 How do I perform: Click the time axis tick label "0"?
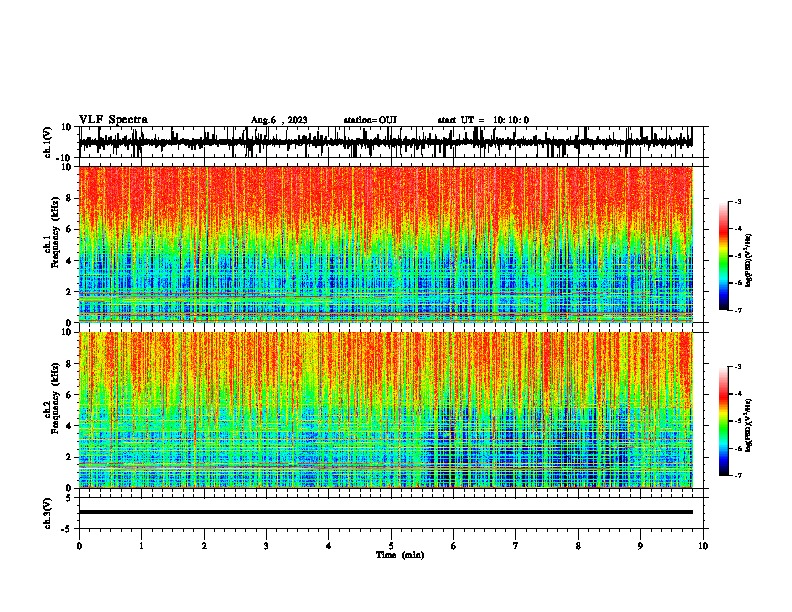click(x=79, y=546)
